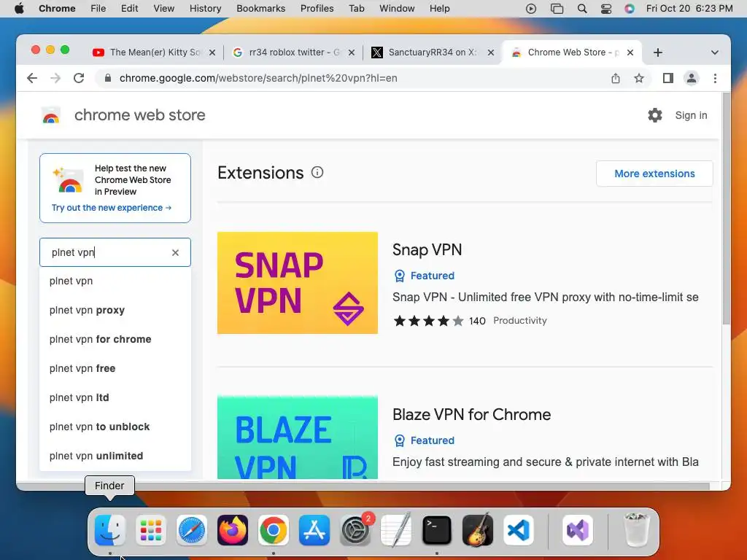Open the Chrome profile avatar
The height and width of the screenshot is (560, 747).
pyautogui.click(x=692, y=78)
